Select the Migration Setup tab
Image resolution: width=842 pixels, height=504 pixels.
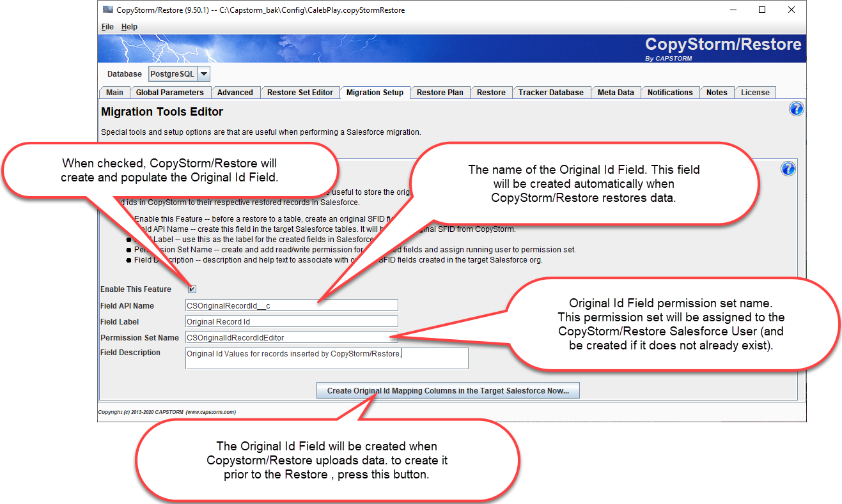click(375, 93)
